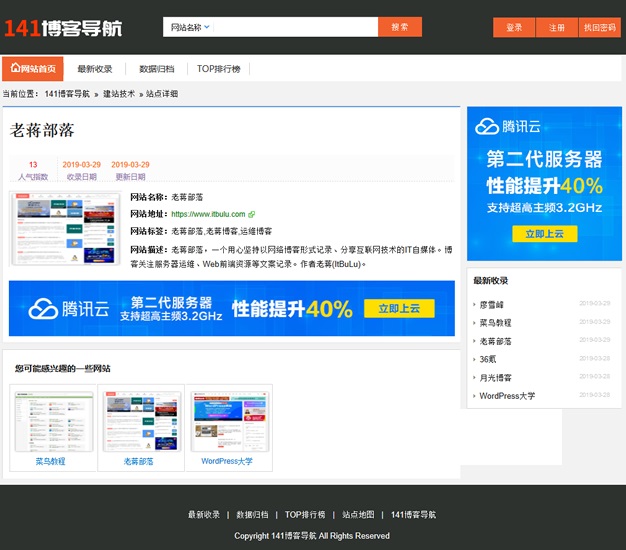Focus the search text input field
The width and height of the screenshot is (626, 550).
295,27
